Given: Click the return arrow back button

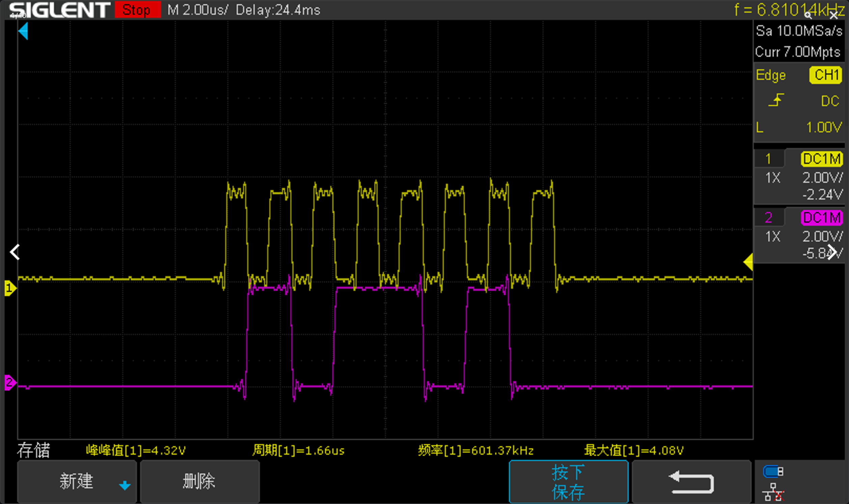Looking at the screenshot, I should 691,482.
